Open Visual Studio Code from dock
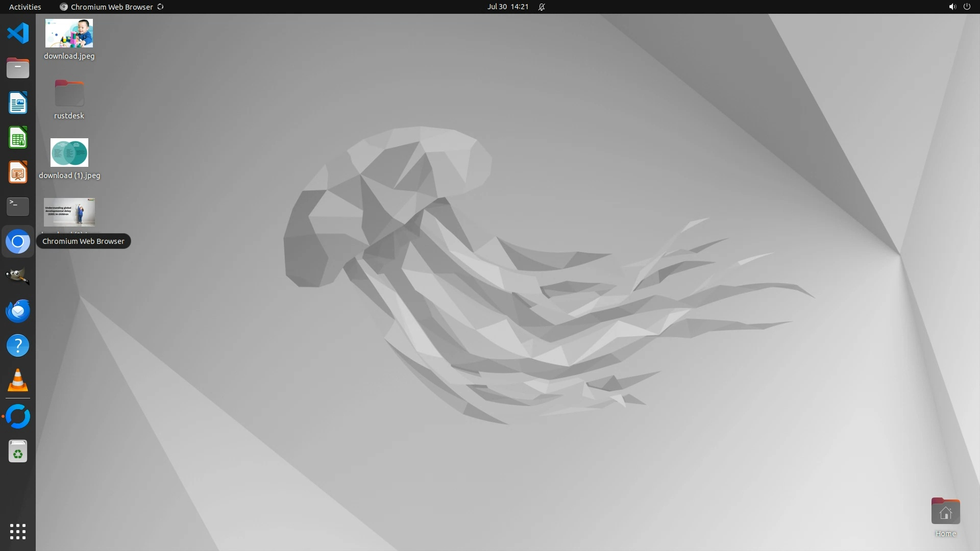The image size is (980, 551). pos(18,34)
